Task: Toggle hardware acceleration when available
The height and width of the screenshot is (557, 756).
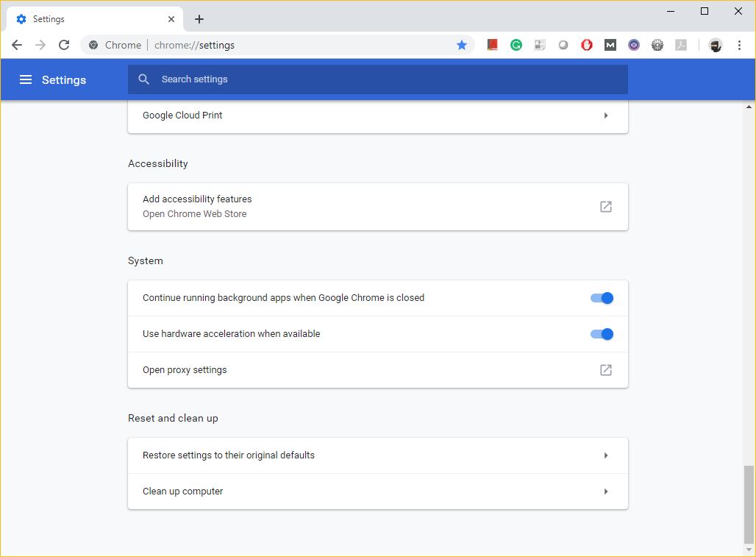Action: coord(602,334)
